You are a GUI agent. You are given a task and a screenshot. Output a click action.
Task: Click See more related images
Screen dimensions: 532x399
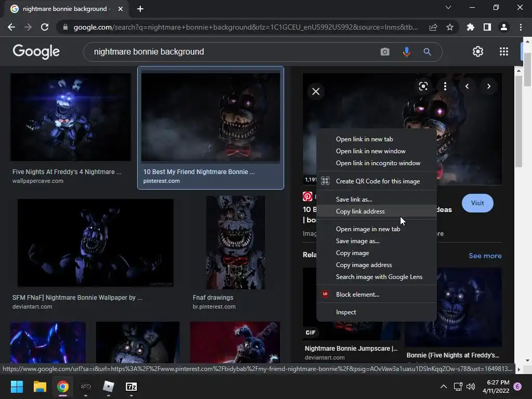485,256
